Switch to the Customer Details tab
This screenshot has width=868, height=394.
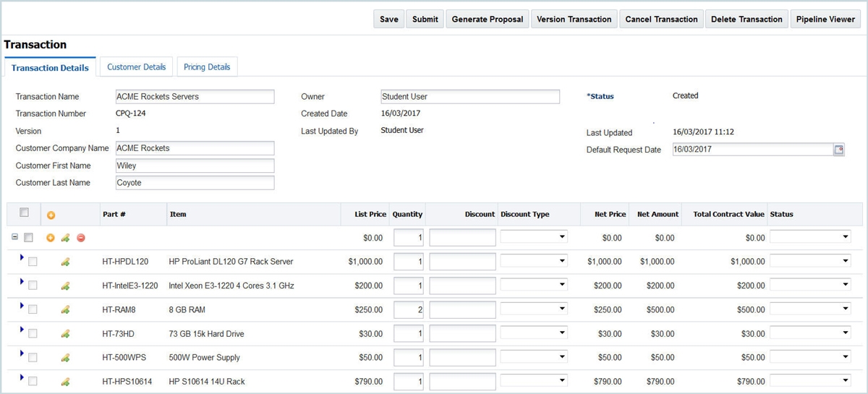[x=136, y=67]
